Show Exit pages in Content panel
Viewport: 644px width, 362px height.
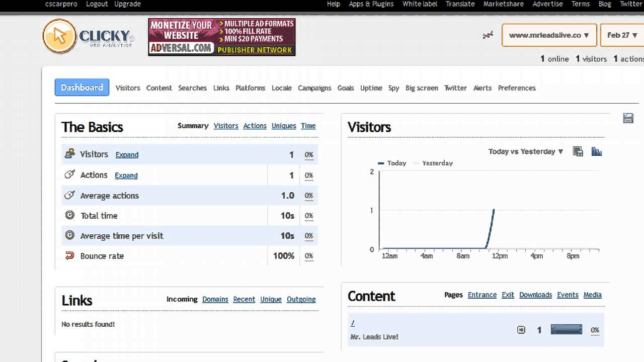[x=508, y=295]
